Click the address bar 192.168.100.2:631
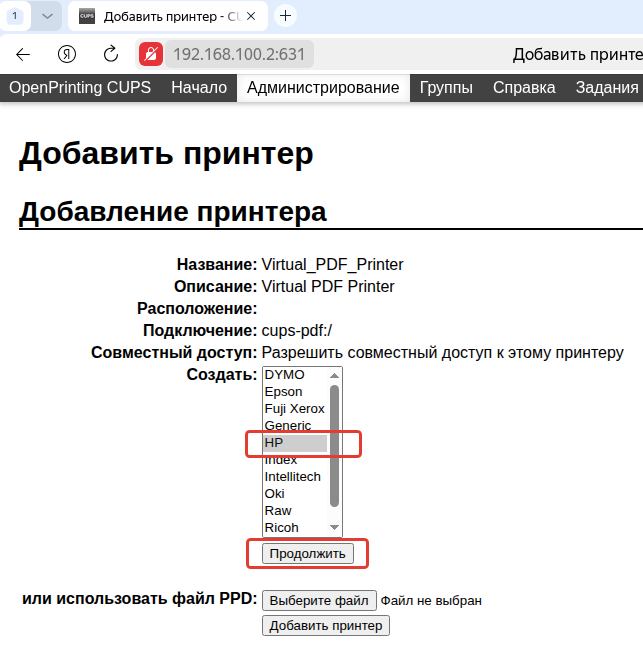643x645 pixels. tap(239, 54)
